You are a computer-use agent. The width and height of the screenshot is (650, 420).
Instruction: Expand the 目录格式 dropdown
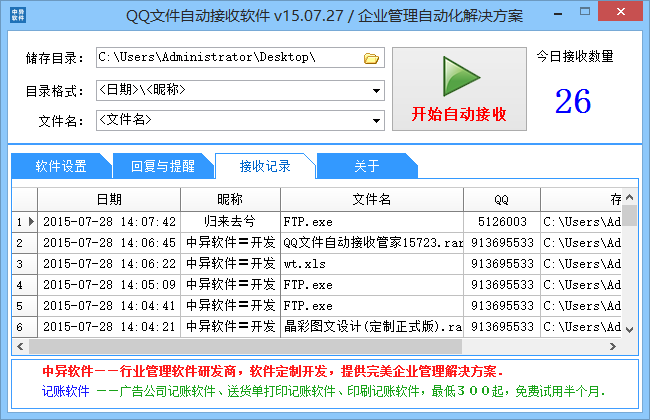(376, 91)
